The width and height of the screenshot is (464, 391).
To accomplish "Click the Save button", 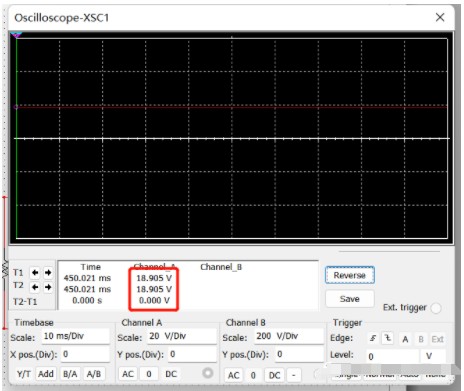I will (350, 299).
